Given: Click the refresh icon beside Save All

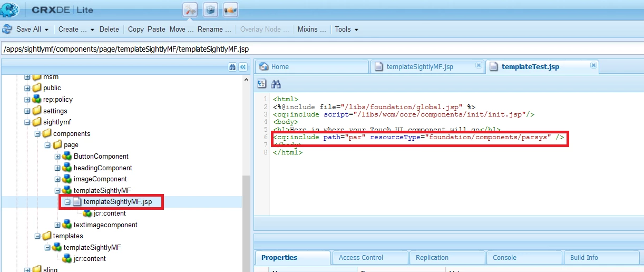Looking at the screenshot, I should [x=7, y=29].
